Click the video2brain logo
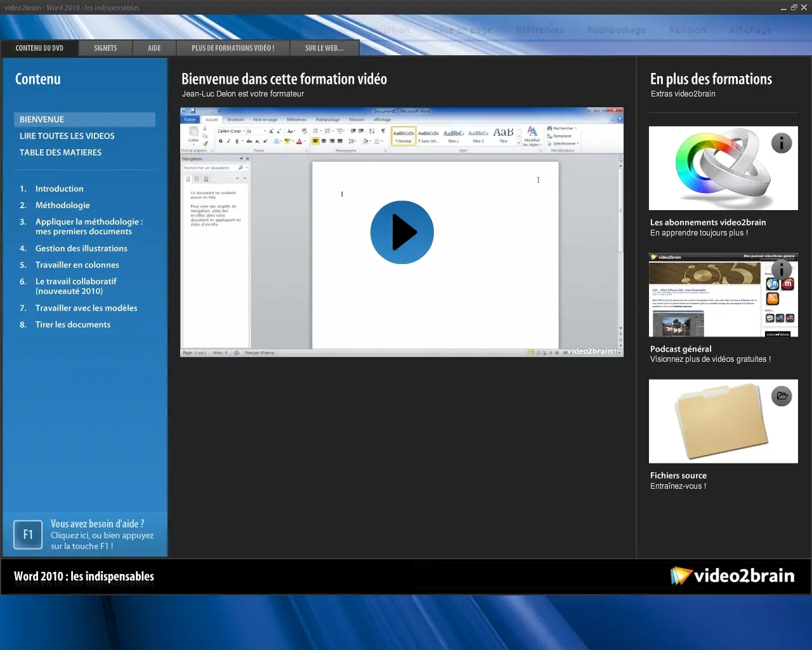The height and width of the screenshot is (650, 812). (x=732, y=576)
